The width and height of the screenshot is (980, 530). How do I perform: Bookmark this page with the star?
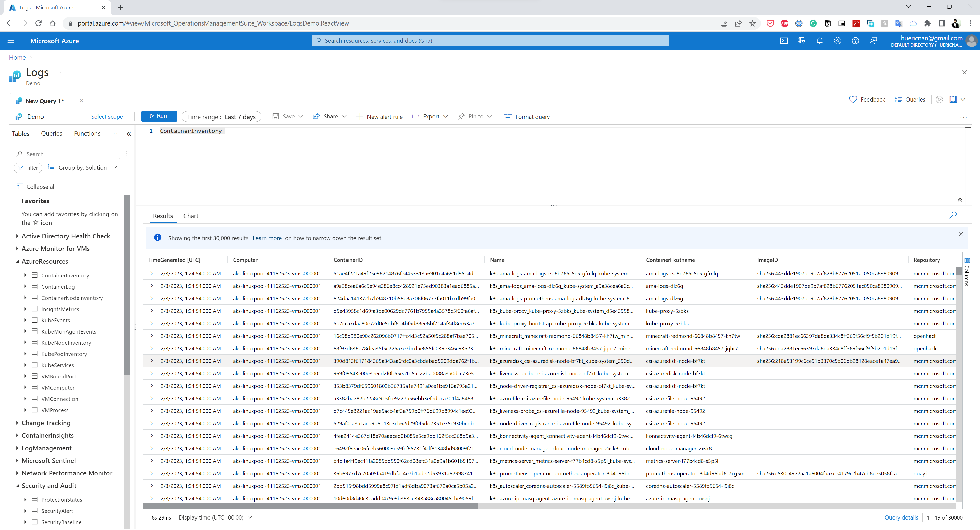coord(753,23)
